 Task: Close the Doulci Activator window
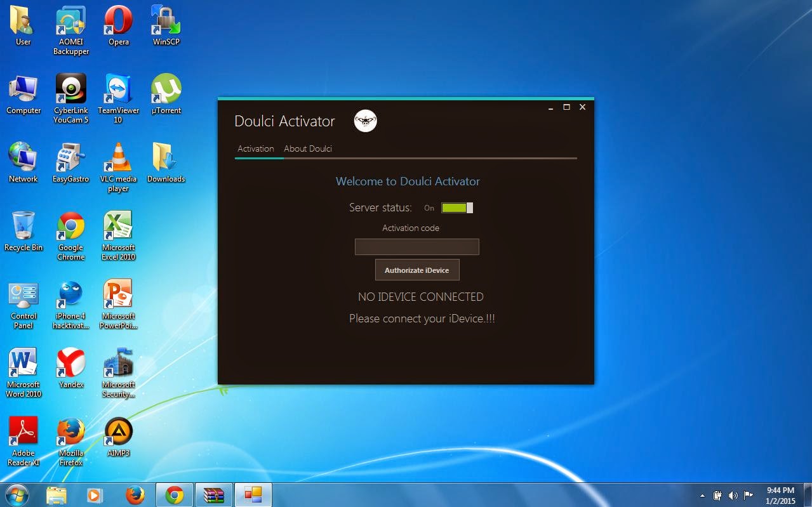point(582,107)
